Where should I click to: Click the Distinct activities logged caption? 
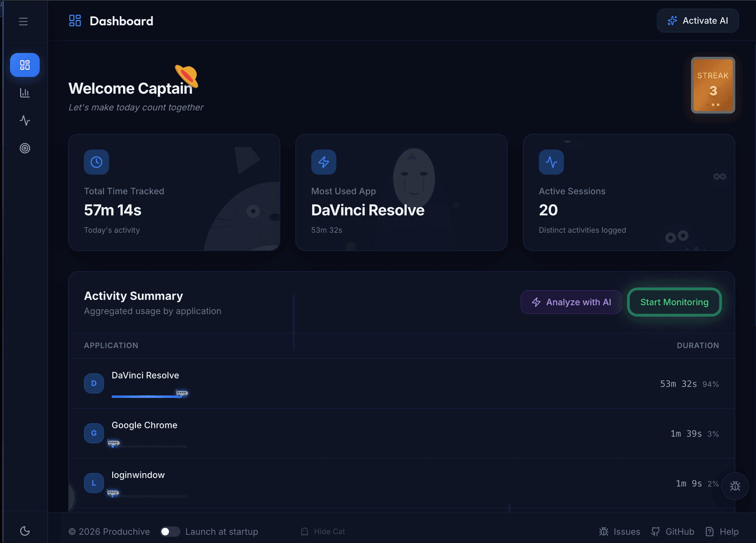point(582,230)
